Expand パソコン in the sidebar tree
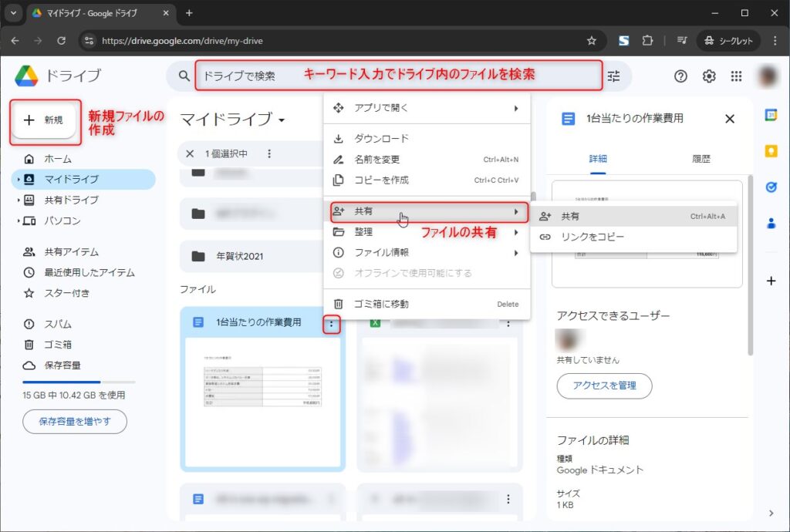The image size is (790, 532). point(19,221)
